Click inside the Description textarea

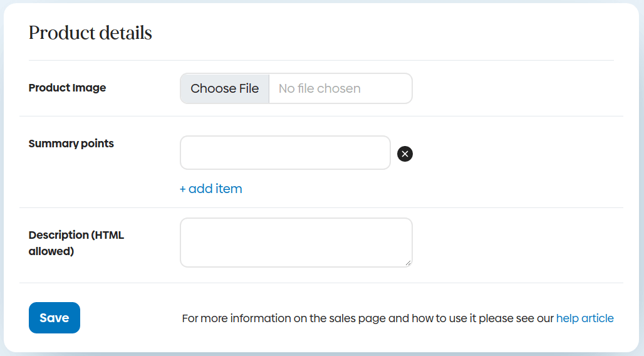click(296, 243)
